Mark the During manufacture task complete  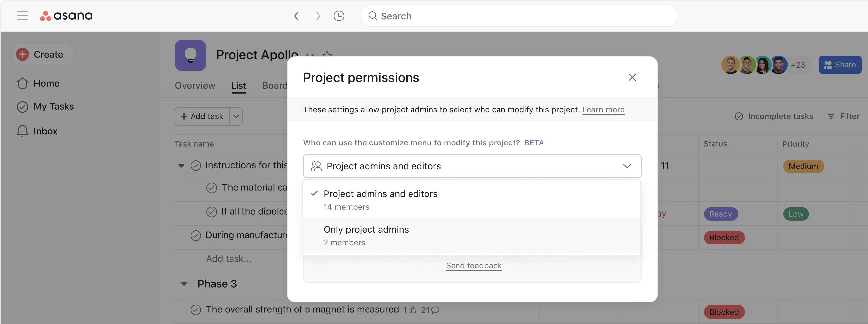point(196,235)
